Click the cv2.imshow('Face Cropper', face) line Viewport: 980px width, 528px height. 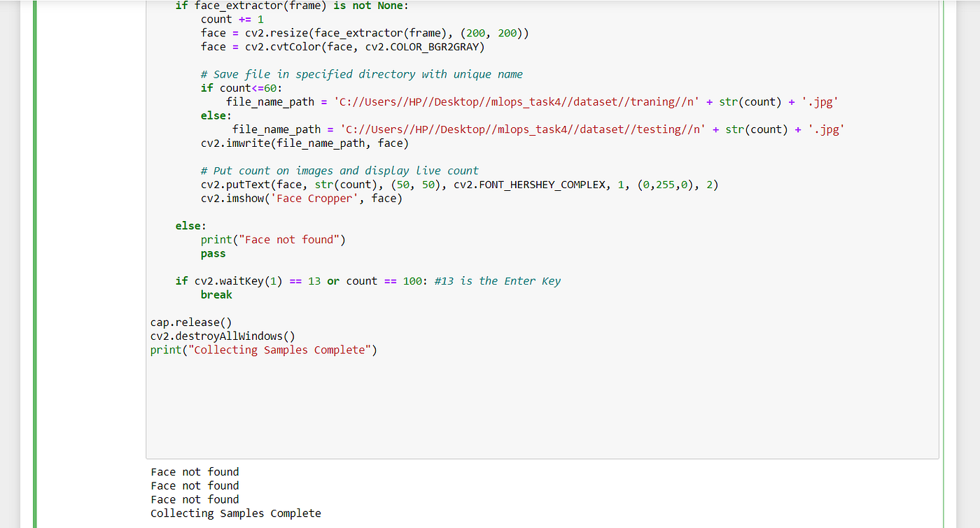(x=301, y=199)
